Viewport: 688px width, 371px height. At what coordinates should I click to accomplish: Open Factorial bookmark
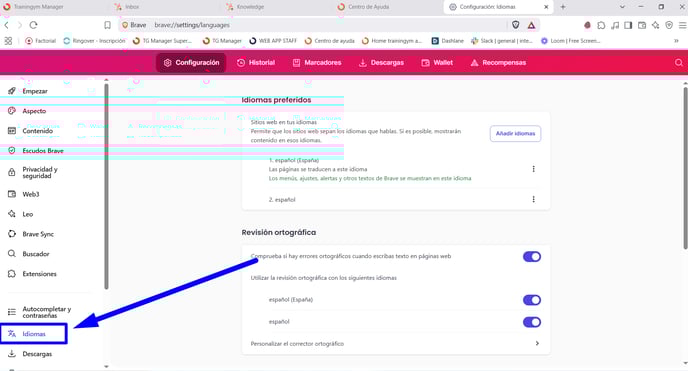pyautogui.click(x=41, y=41)
